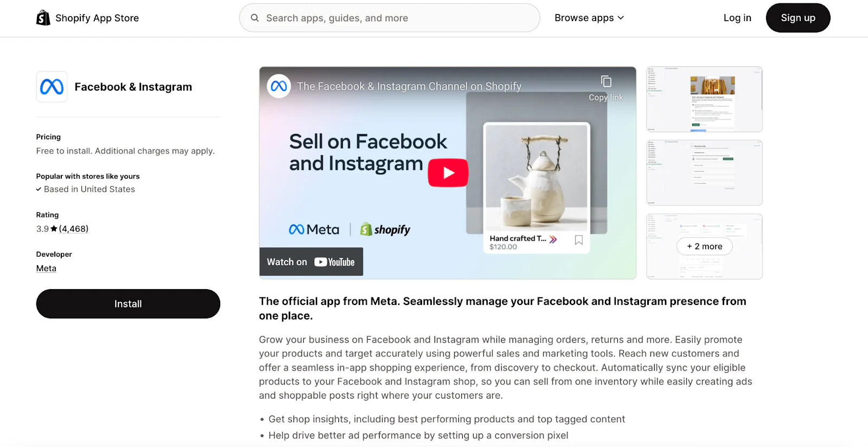868x447 pixels.
Task: Open the Browse apps dropdown
Action: click(x=589, y=18)
